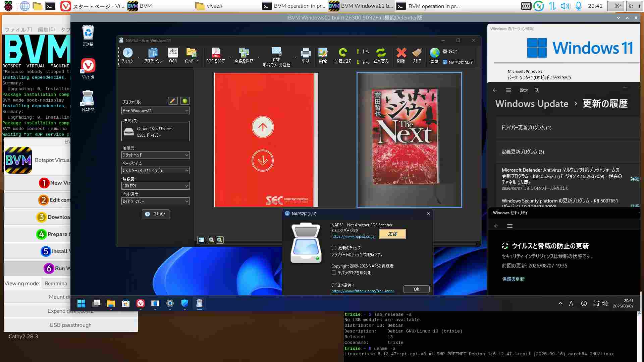644x362 pixels.
Task: Go back in the Windows Update settings window
Action: [x=495, y=90]
